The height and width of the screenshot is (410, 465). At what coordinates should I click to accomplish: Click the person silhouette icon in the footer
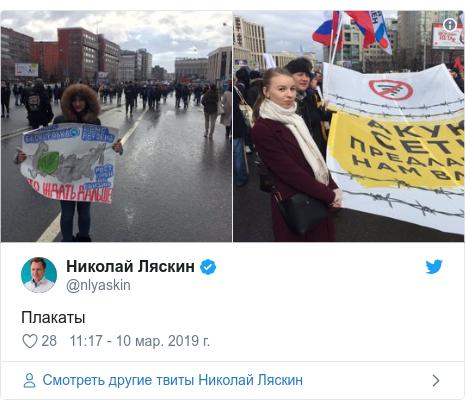[29, 380]
